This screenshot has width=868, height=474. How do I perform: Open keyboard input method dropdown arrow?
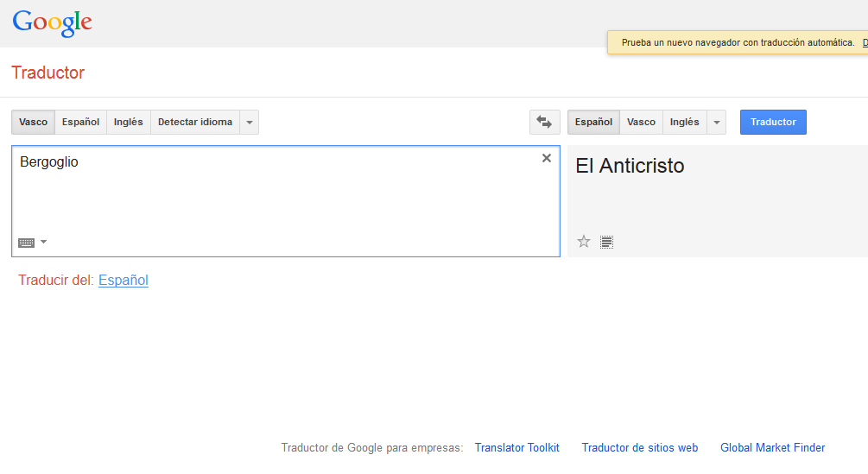coord(44,243)
